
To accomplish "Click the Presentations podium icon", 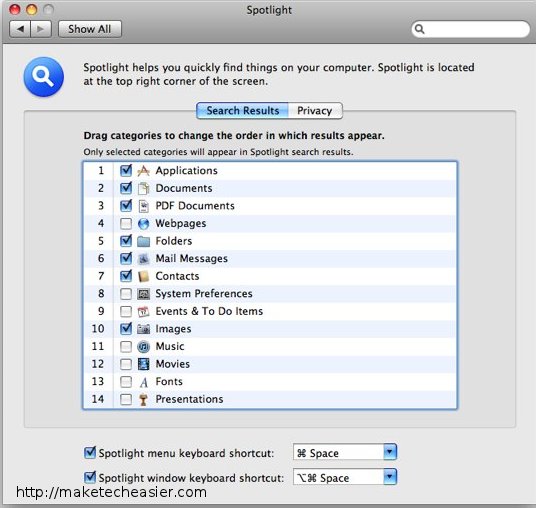I will 144,400.
